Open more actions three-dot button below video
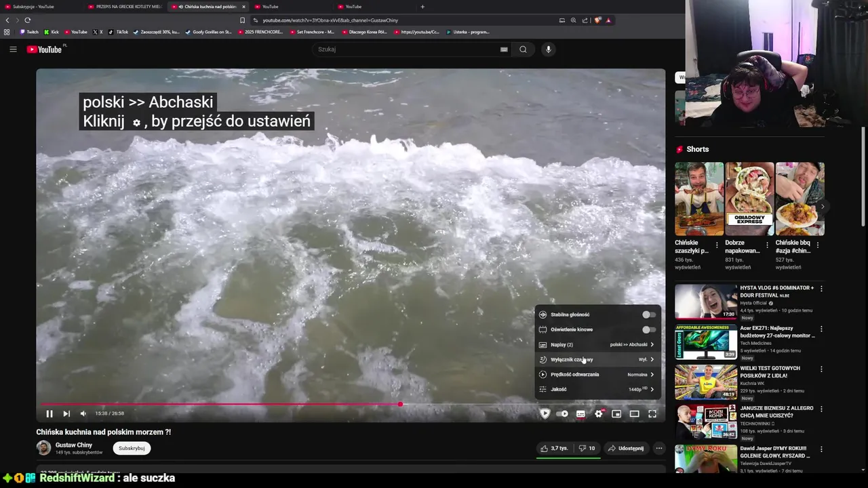This screenshot has height=488, width=868. tap(659, 448)
